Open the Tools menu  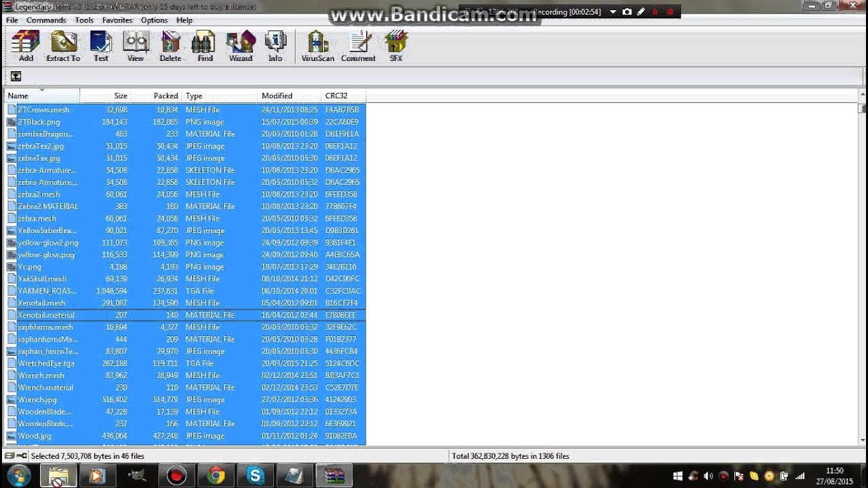84,20
